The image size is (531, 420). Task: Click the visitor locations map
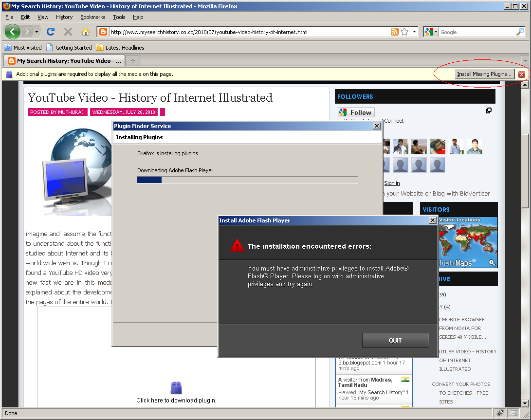pyautogui.click(x=468, y=242)
